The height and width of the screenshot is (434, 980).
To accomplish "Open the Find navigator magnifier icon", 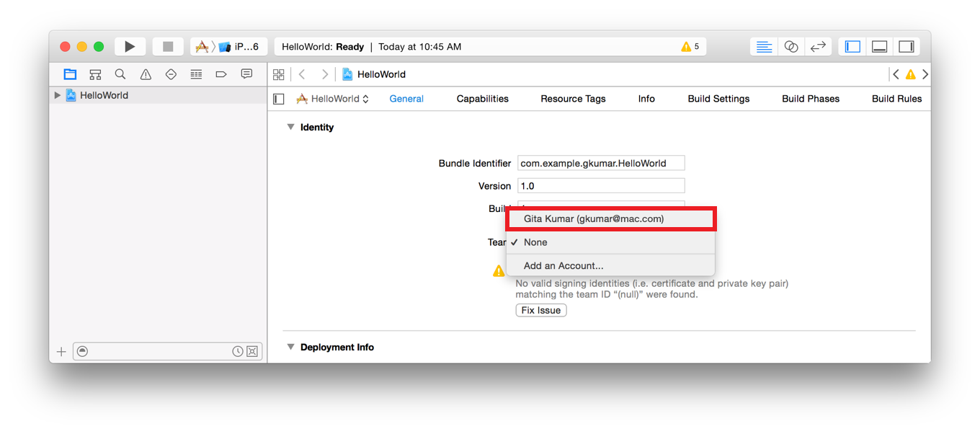I will [x=120, y=74].
